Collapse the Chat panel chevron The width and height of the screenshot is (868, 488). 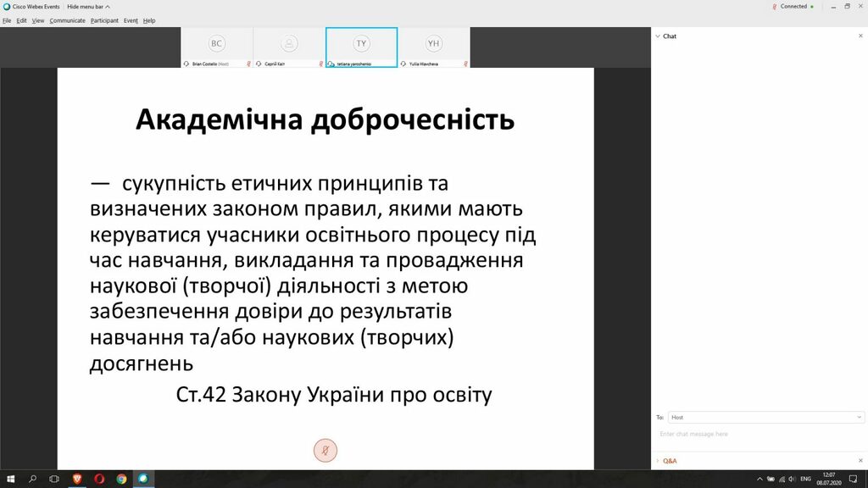click(658, 36)
